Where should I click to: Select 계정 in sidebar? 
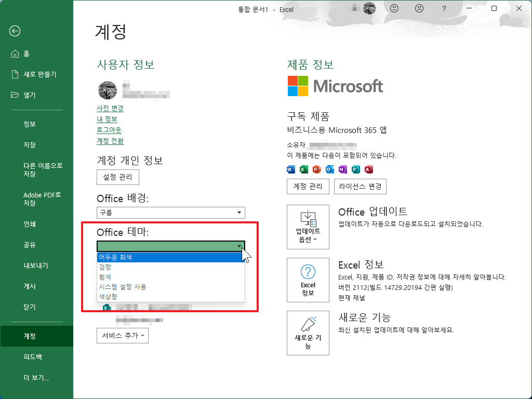(37, 336)
